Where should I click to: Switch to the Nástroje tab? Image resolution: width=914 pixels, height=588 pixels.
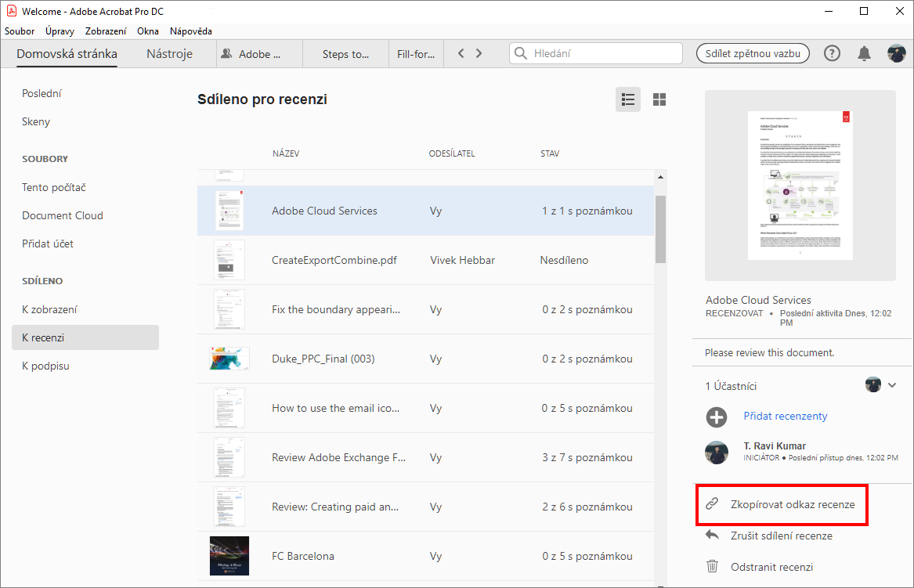click(170, 53)
